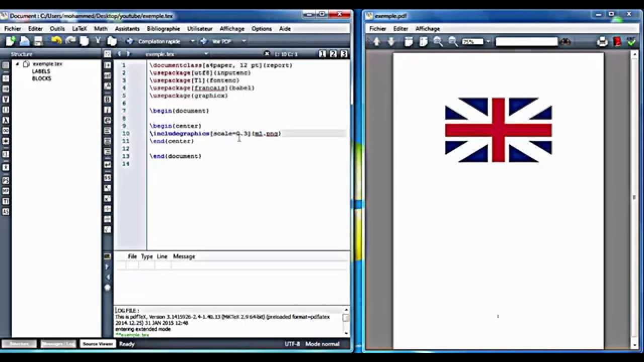Click binoculars find icon in PDF viewer

coord(566,42)
